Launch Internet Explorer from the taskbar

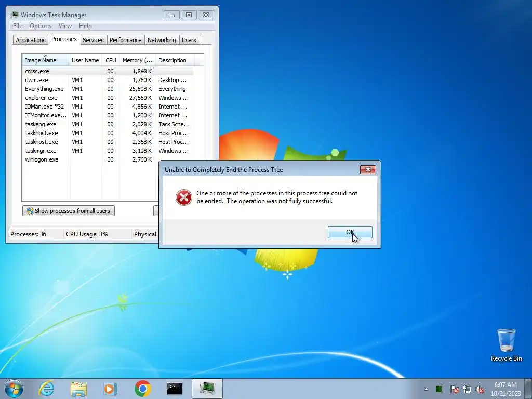pyautogui.click(x=46, y=389)
